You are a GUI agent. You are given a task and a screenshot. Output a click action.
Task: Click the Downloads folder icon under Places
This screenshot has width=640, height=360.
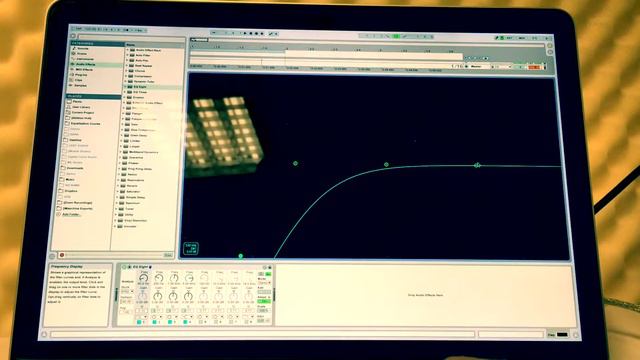click(x=63, y=168)
